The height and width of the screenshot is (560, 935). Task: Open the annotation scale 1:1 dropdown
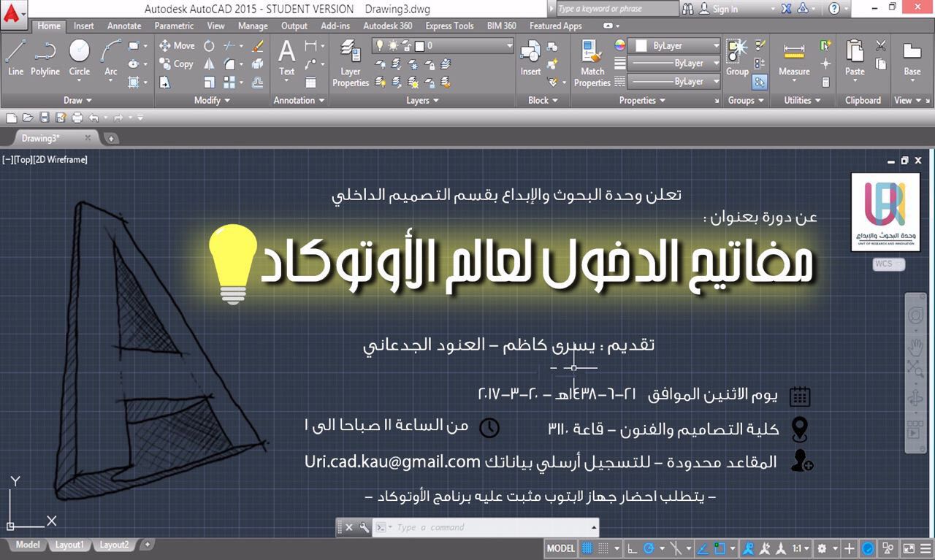801,548
